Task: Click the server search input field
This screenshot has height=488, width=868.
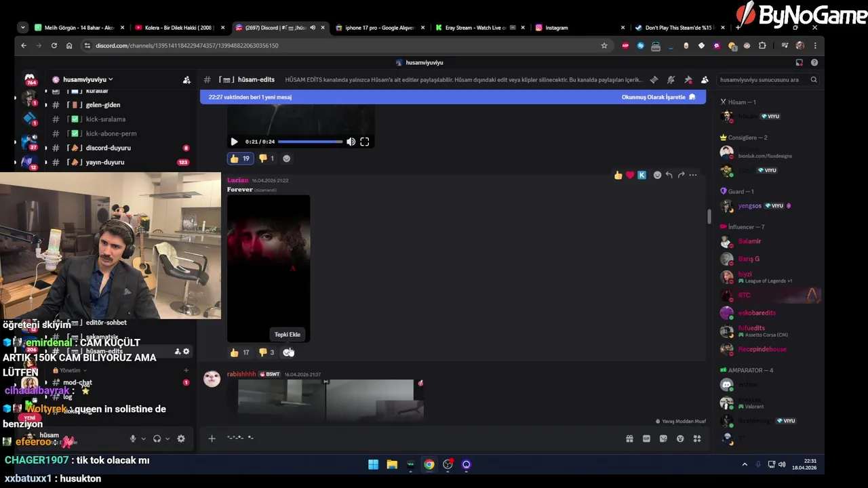Action: tap(767, 80)
